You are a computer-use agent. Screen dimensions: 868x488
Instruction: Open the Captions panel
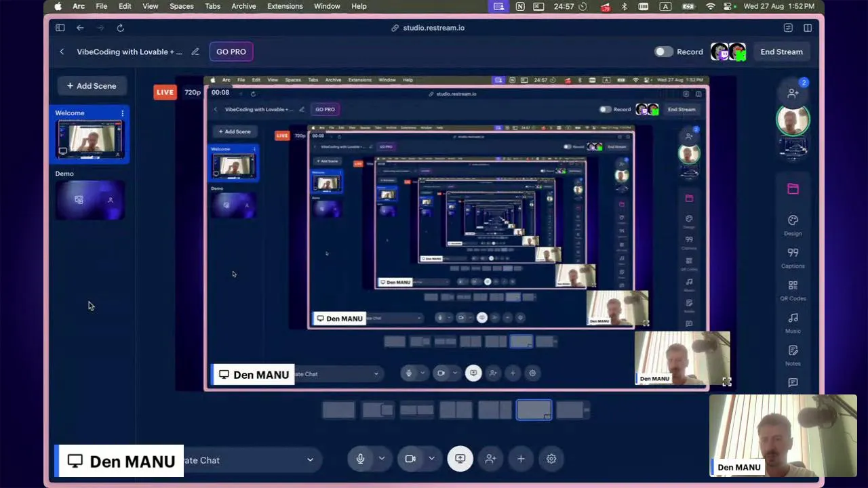(793, 258)
